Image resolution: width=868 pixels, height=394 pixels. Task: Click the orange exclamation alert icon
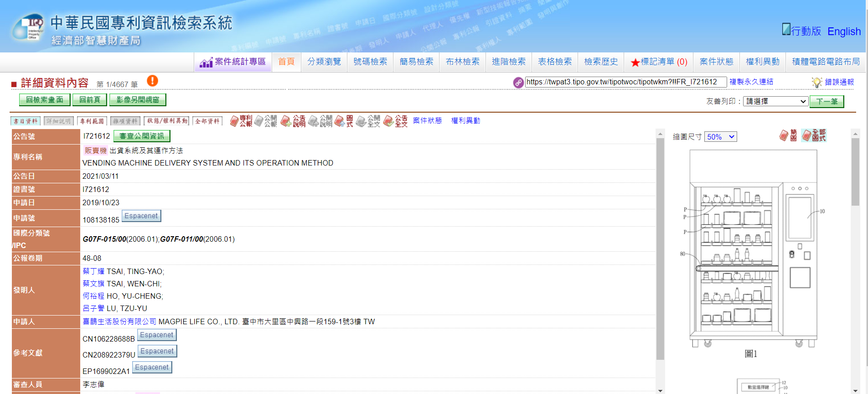[x=152, y=81]
